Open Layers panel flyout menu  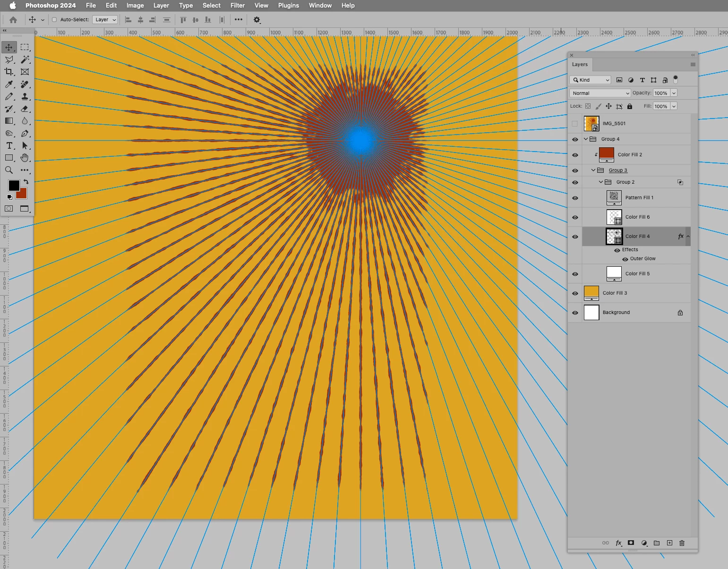pyautogui.click(x=693, y=65)
